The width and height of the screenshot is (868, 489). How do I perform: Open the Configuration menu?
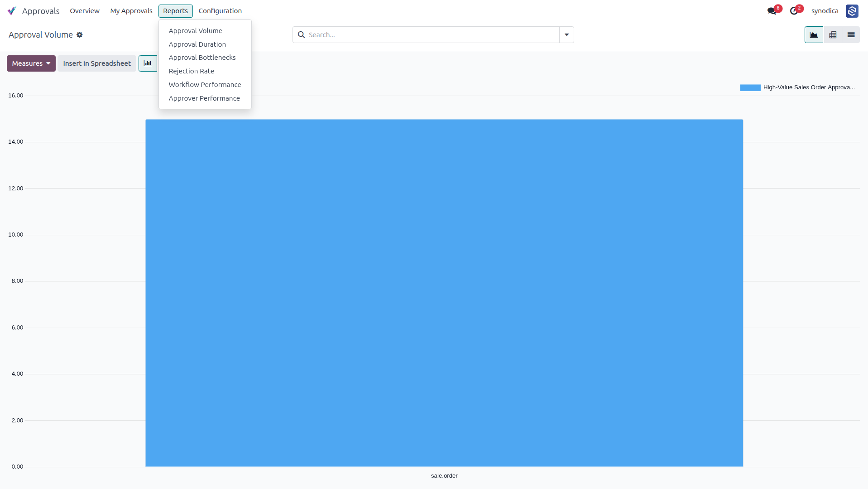(x=220, y=11)
